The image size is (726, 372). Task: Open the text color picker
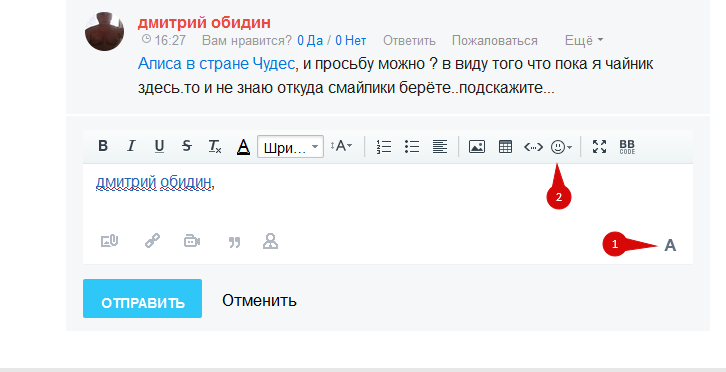(x=243, y=147)
